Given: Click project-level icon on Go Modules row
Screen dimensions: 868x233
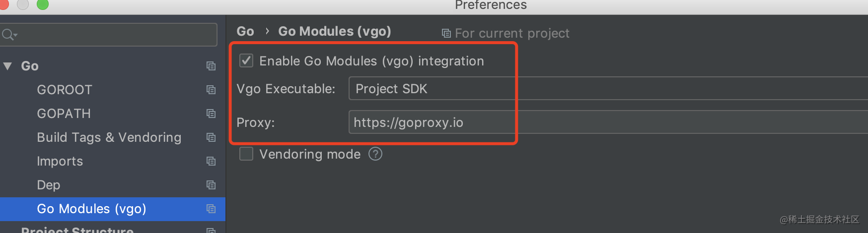Looking at the screenshot, I should point(211,209).
